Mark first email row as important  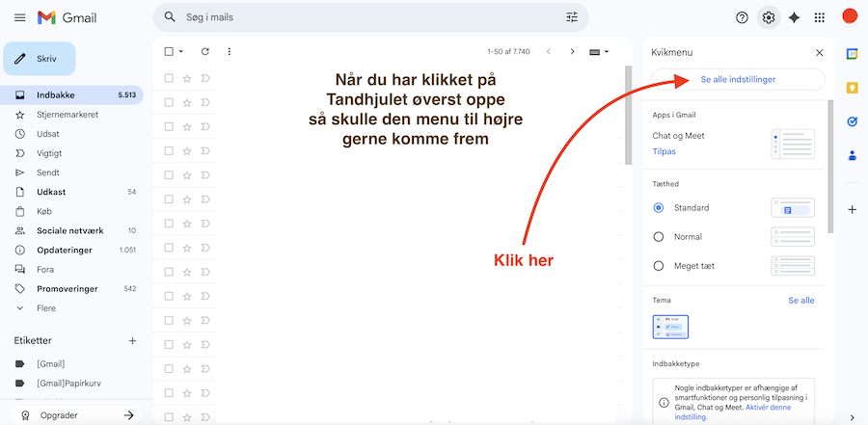point(204,78)
